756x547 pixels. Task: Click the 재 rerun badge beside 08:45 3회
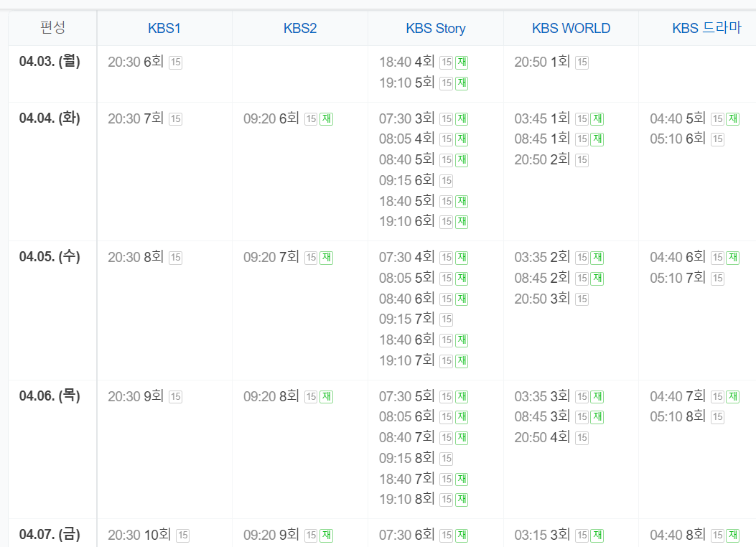click(597, 417)
